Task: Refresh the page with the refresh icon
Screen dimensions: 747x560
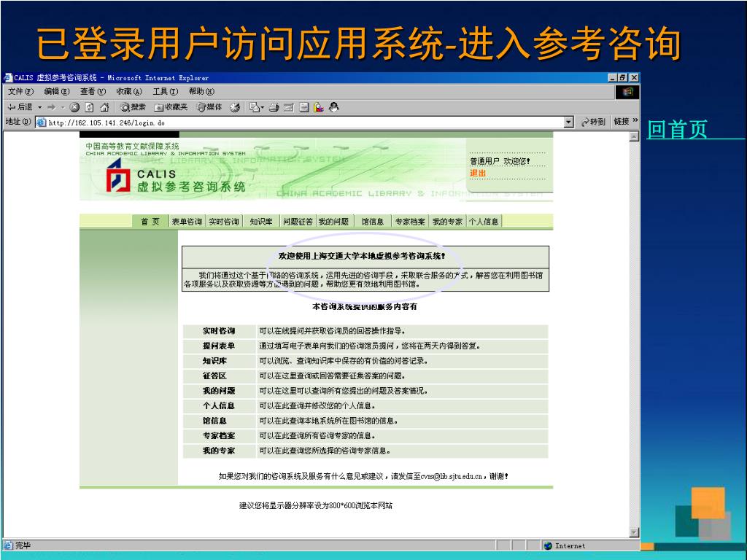Action: (89, 107)
